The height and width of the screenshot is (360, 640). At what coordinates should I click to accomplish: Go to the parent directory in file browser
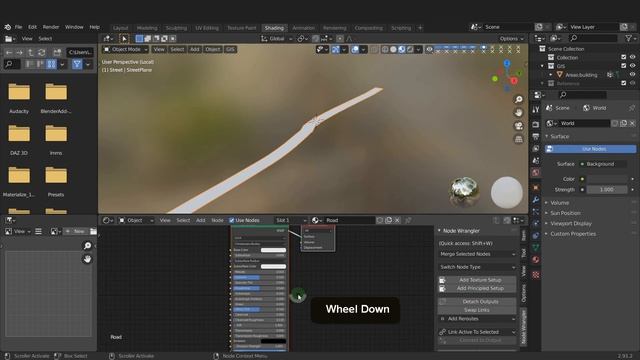[x=31, y=53]
